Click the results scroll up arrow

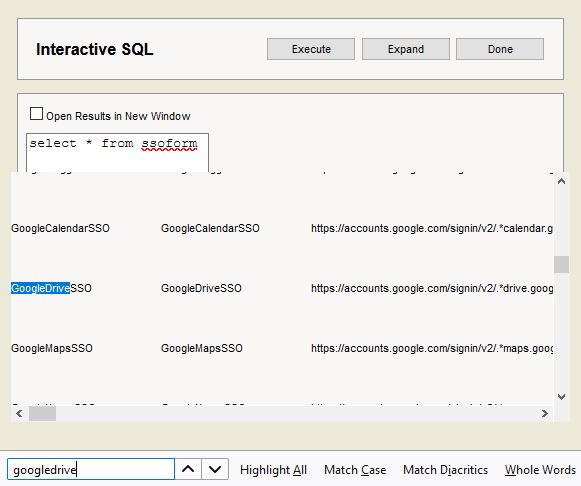pos(561,181)
